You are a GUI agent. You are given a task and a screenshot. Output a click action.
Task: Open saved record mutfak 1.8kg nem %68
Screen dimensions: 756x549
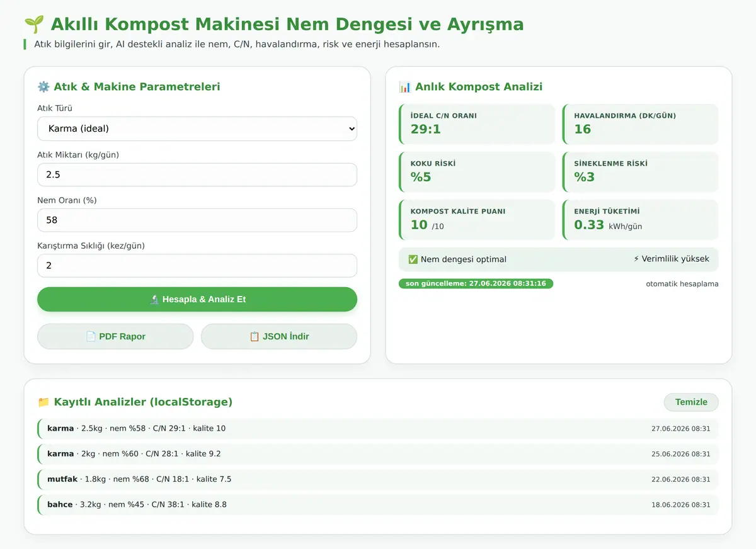coord(378,479)
